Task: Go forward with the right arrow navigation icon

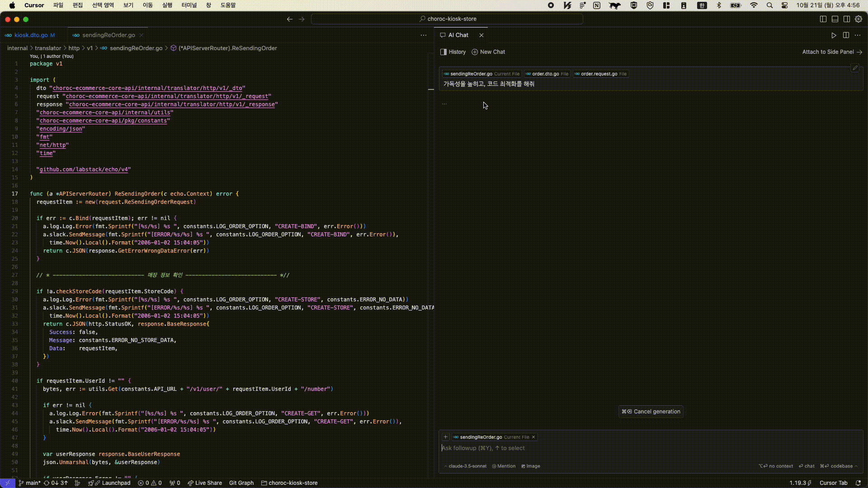Action: coord(302,19)
